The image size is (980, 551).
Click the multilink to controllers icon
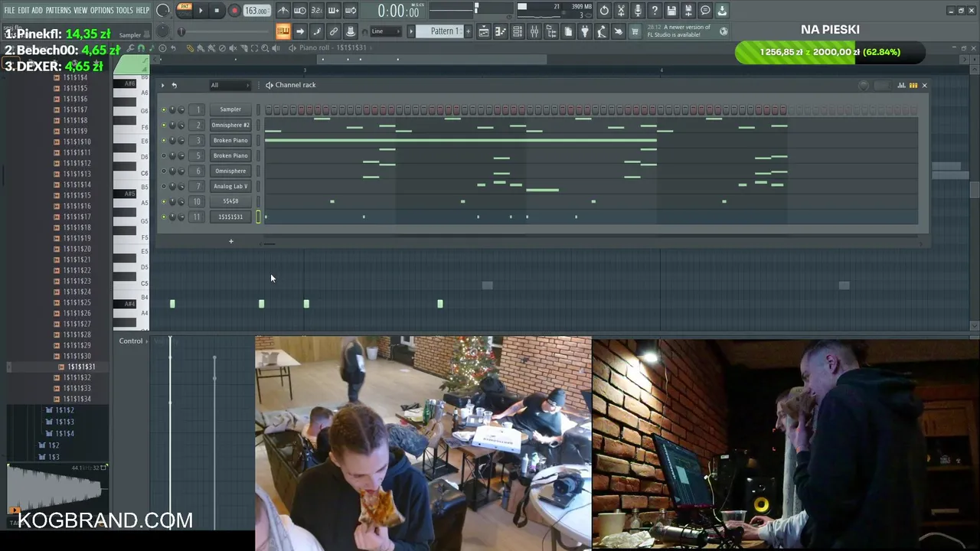click(x=334, y=31)
